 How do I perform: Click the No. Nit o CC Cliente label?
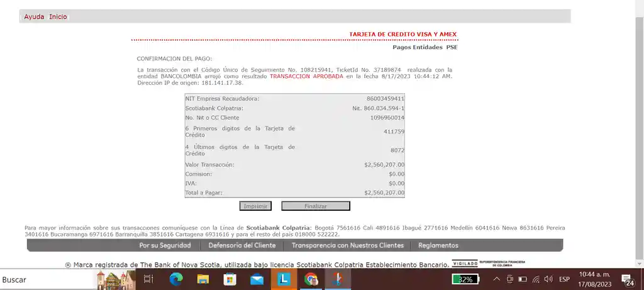click(213, 118)
